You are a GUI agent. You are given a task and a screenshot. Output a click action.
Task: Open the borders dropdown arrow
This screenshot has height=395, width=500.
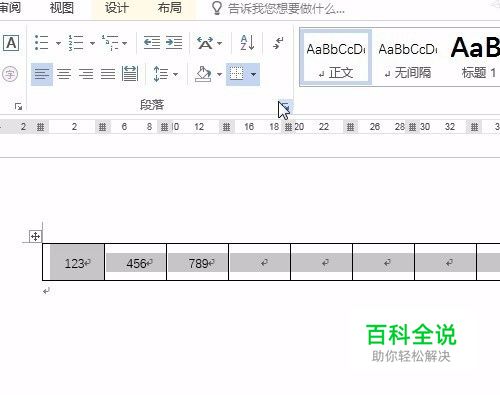pyautogui.click(x=254, y=74)
